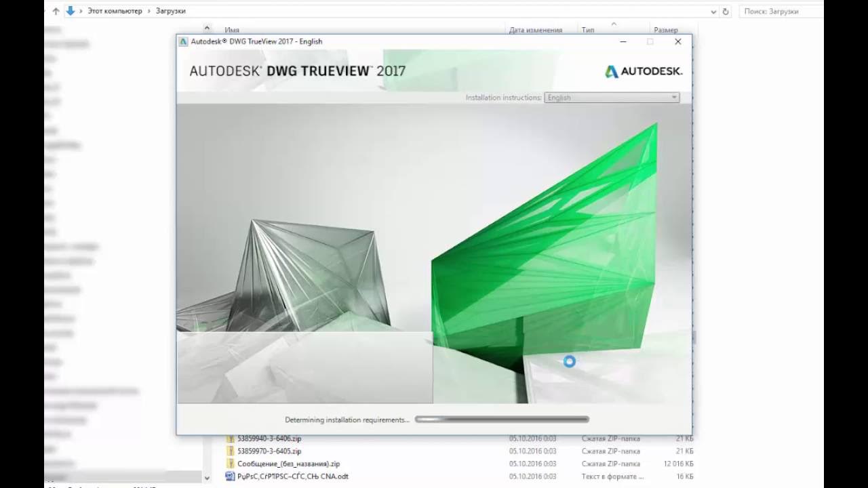Select the Загрузки breadcrumb
The image size is (868, 488).
171,12
